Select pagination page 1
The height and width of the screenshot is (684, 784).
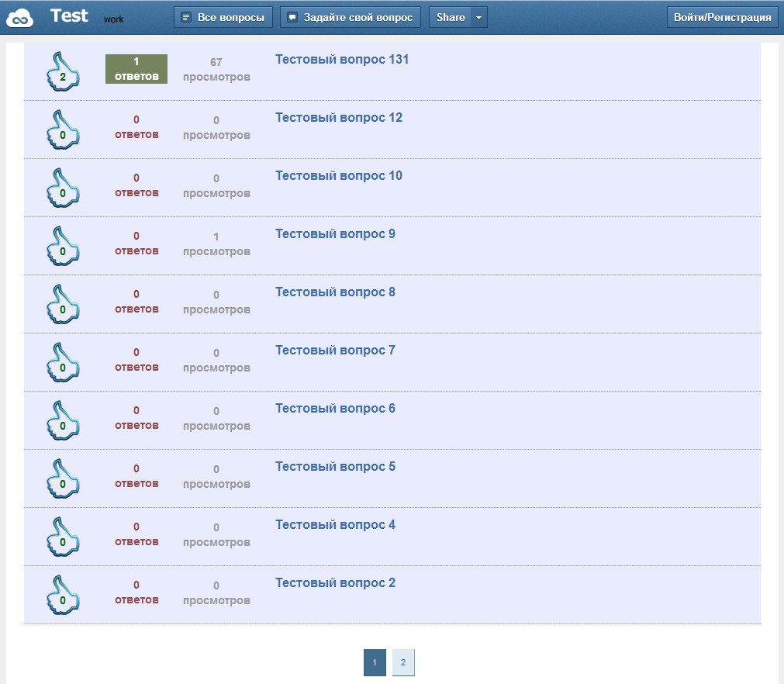[x=375, y=662]
